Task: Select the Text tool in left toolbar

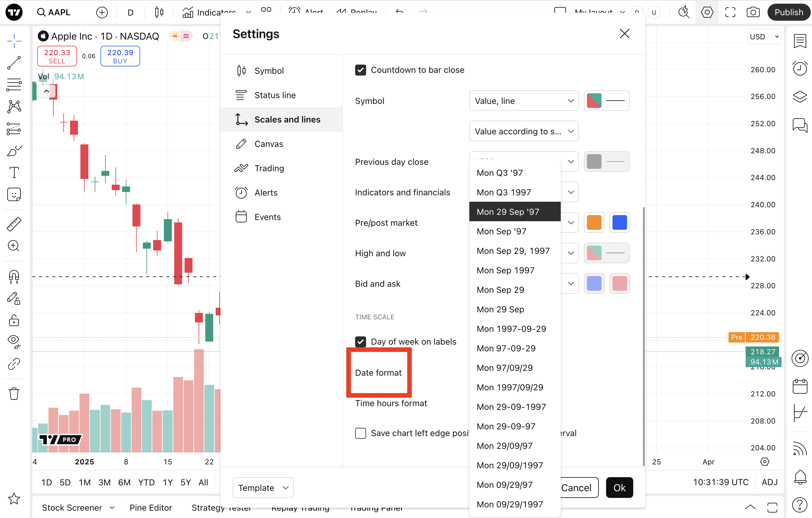Action: 14,172
